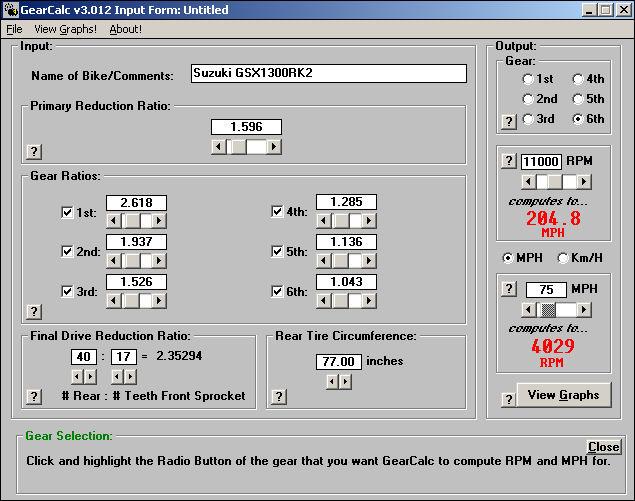Switch speed units to Km/H
This screenshot has width=635, height=501.
[x=563, y=258]
